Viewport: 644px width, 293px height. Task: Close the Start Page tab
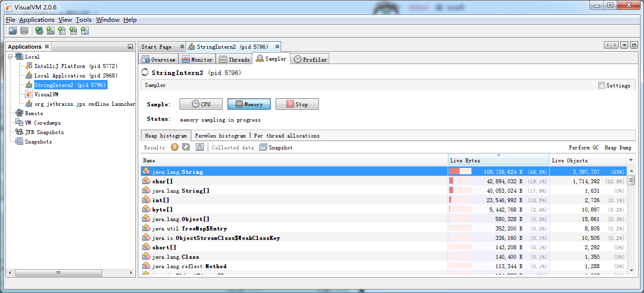(182, 46)
